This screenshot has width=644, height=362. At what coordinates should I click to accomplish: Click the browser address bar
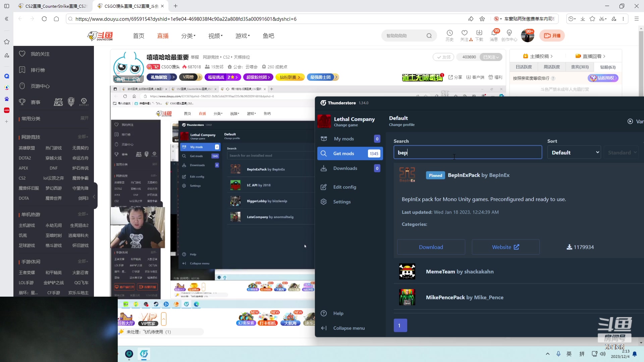(x=268, y=19)
